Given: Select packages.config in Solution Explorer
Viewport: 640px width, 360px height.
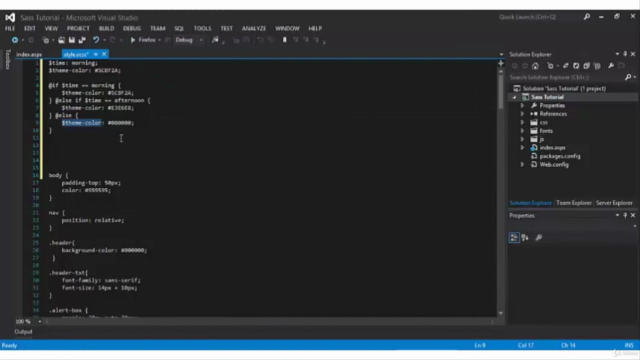Looking at the screenshot, I should pos(560,156).
